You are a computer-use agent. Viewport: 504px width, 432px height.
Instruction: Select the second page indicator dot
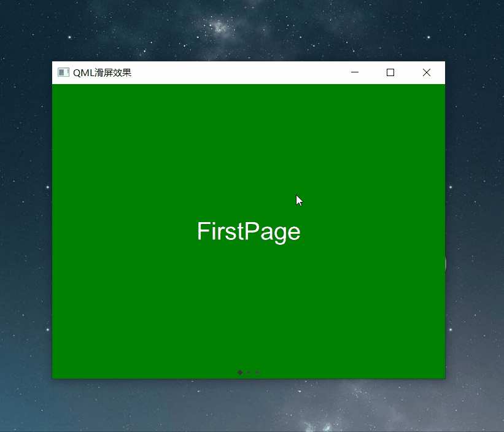[249, 372]
